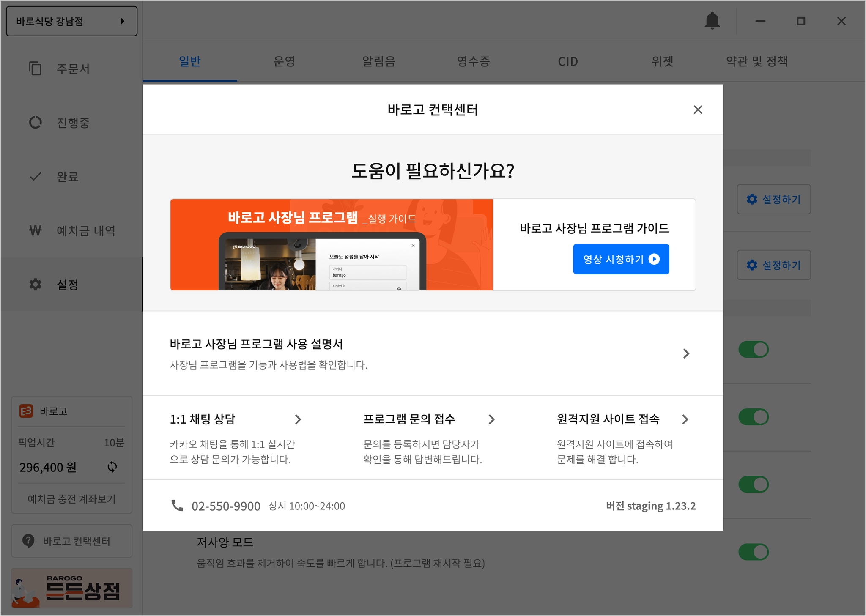
Task: Switch to the 영수증 tab
Action: 473,62
